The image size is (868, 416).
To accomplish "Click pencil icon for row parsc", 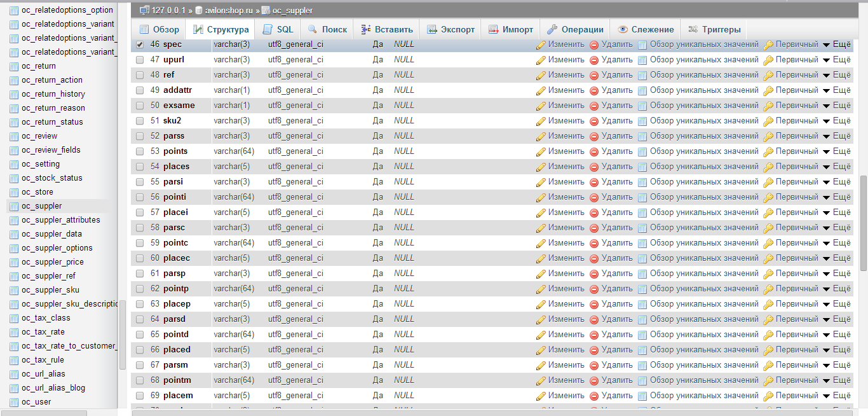I will (541, 228).
